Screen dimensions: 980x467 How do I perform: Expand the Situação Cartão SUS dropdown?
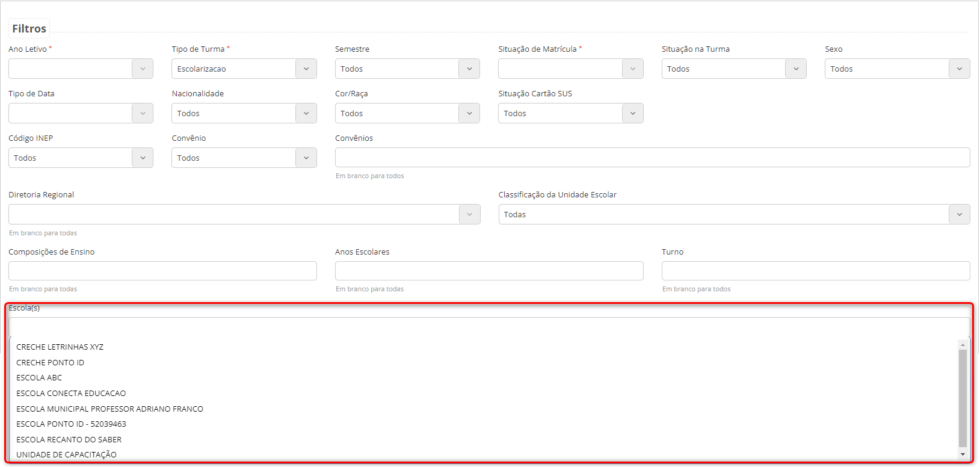pos(570,113)
